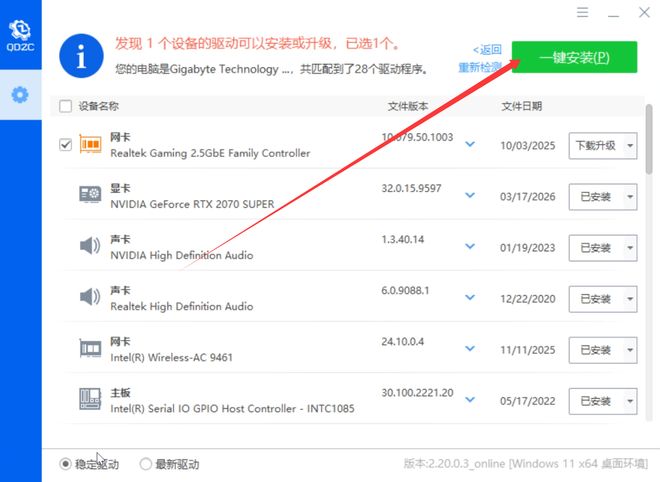Expand version chevron for Intel Serial IO GPIO

coord(470,399)
